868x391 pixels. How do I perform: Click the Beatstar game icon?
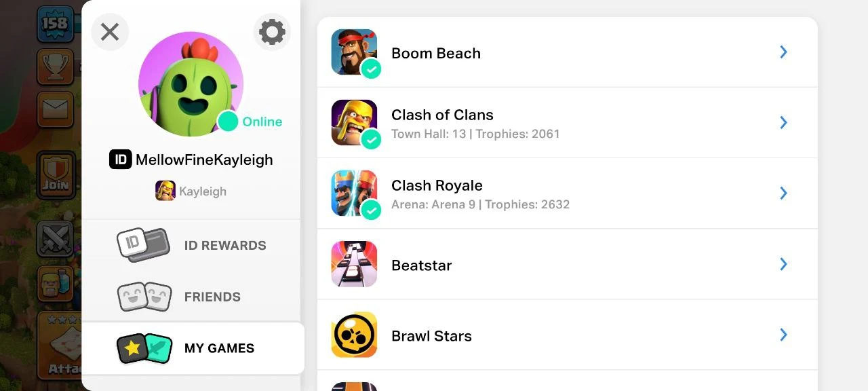coord(354,264)
